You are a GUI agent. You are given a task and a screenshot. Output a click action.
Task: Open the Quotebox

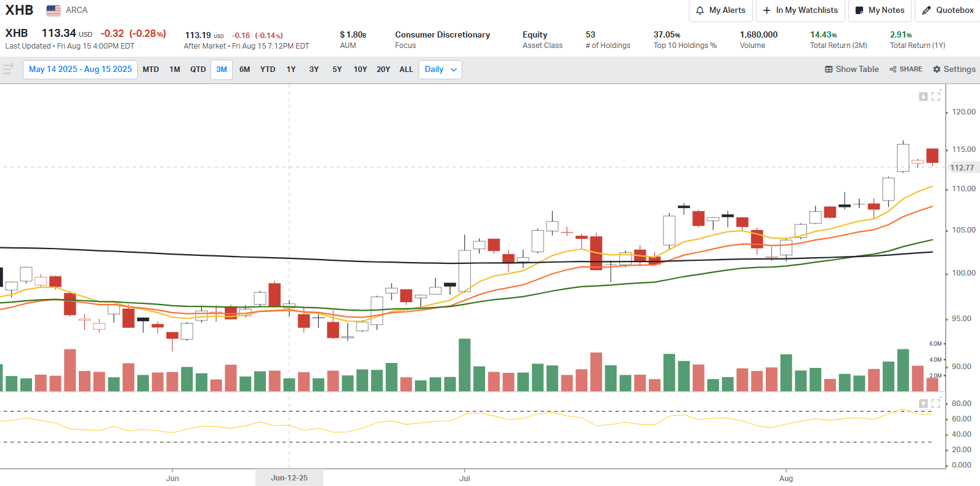[x=948, y=10]
